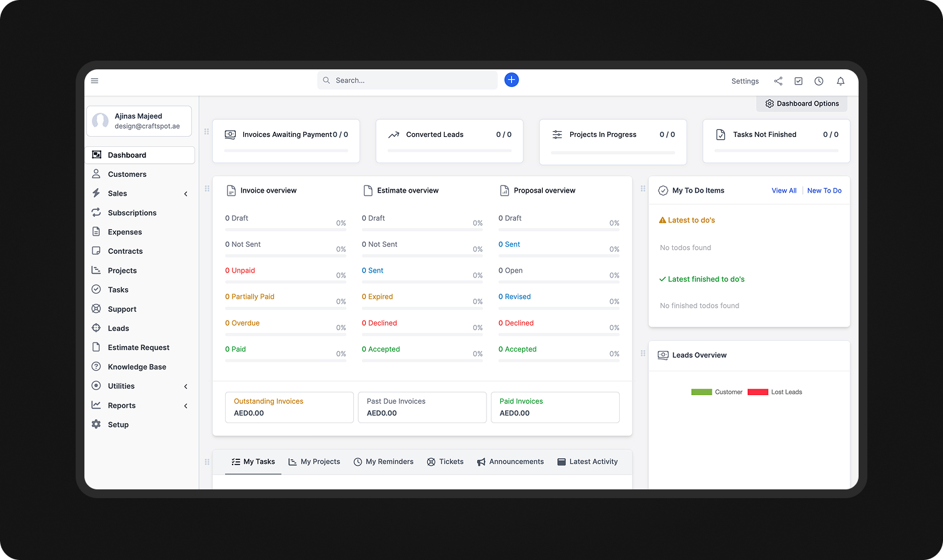The width and height of the screenshot is (943, 560).
Task: Open the notifications bell icon
Action: pyautogui.click(x=840, y=81)
